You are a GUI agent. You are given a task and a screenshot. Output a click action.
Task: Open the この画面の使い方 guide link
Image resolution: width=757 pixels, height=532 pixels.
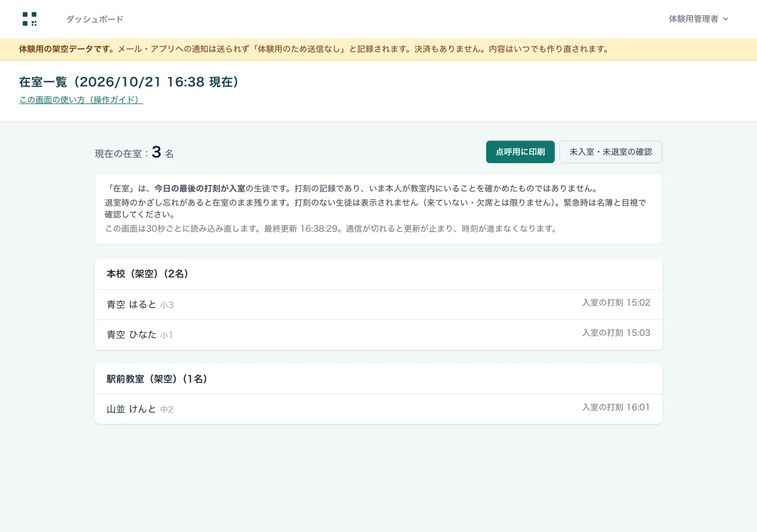click(x=81, y=100)
